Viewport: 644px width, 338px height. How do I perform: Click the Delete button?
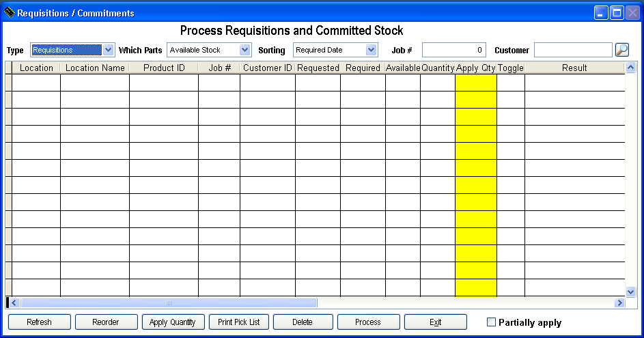[303, 322]
